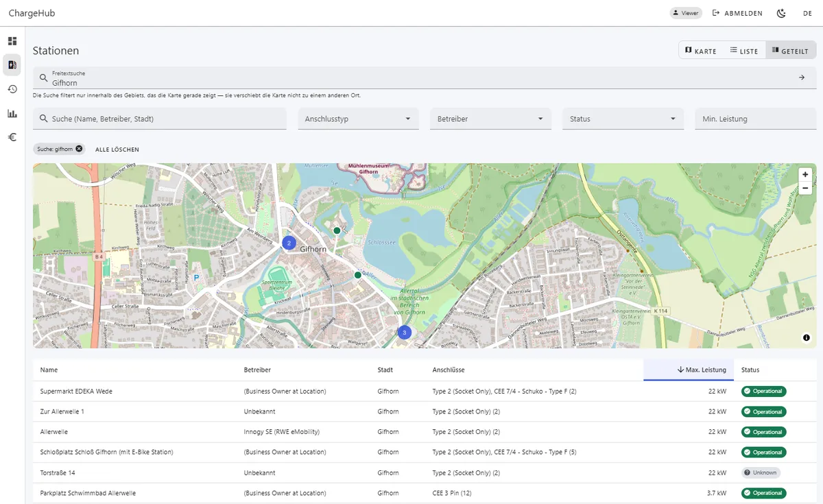Click the Unknown status badge for Torstraße 14
Viewport: 823px width, 504px height.
click(761, 472)
